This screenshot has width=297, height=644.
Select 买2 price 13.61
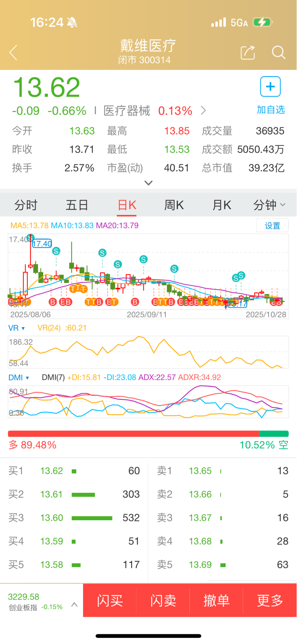tap(51, 494)
